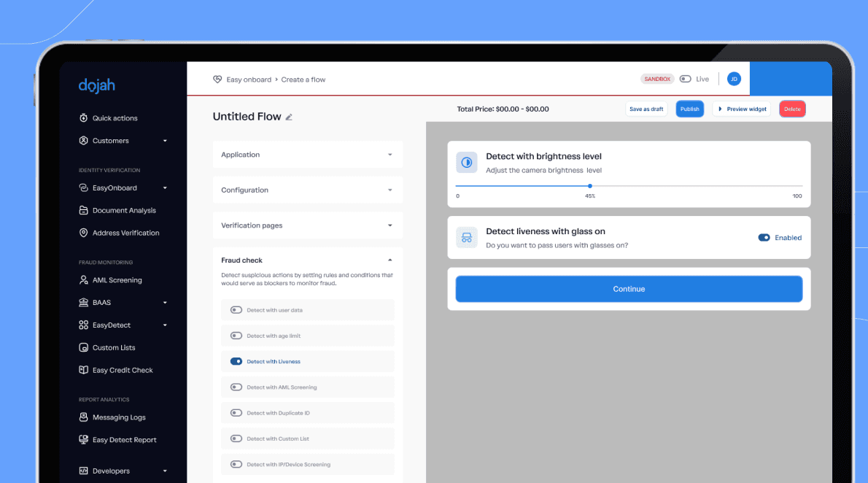Expand the Developers menu arrow
The width and height of the screenshot is (868, 483).
coord(165,471)
